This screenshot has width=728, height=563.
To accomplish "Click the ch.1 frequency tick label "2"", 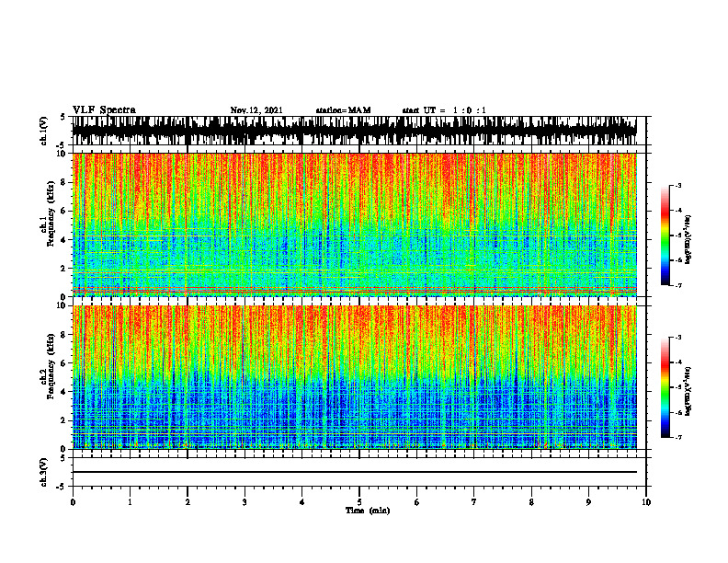I will 63,269.
